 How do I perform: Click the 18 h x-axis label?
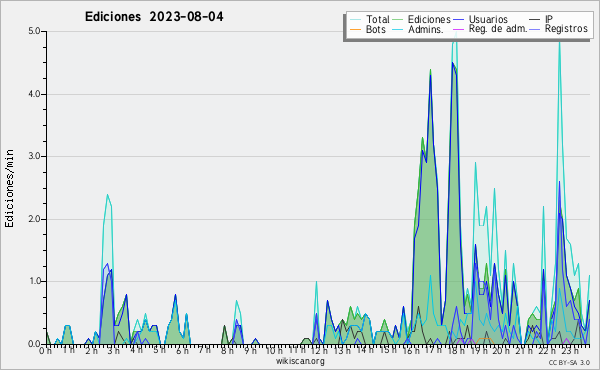[456, 351]
